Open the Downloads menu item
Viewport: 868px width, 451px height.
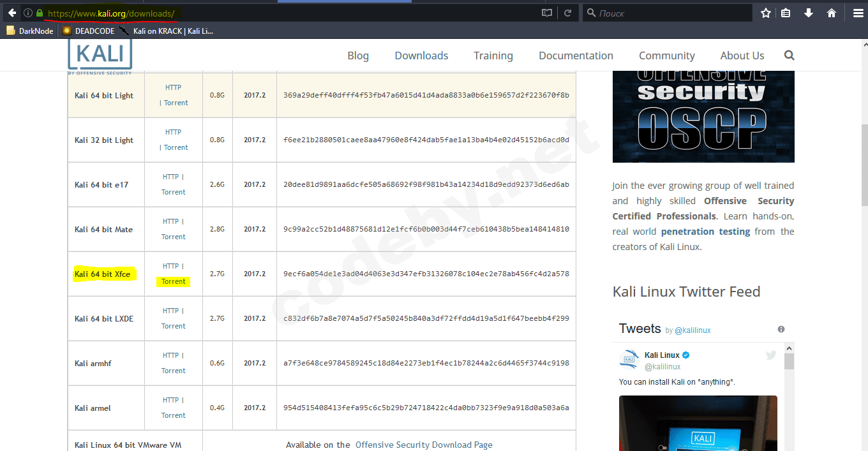point(421,55)
